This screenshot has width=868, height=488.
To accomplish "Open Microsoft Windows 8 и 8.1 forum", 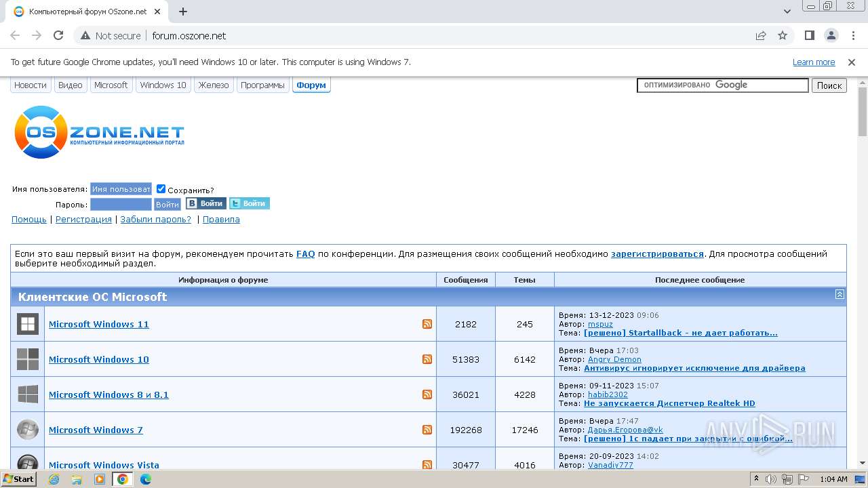I will [x=108, y=394].
